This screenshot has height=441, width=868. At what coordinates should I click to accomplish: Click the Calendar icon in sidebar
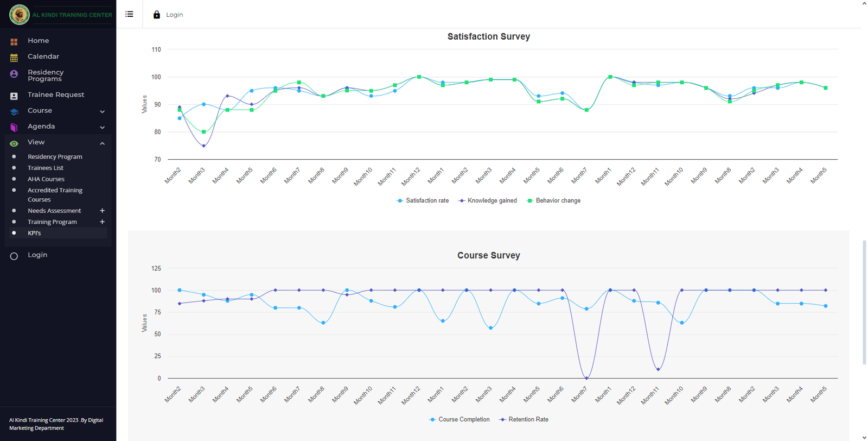coord(14,57)
